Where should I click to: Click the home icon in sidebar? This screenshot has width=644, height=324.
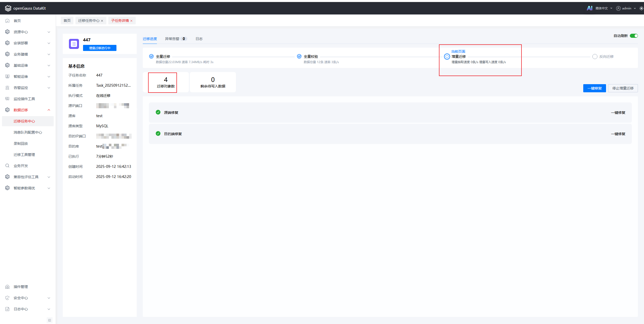coord(7,21)
